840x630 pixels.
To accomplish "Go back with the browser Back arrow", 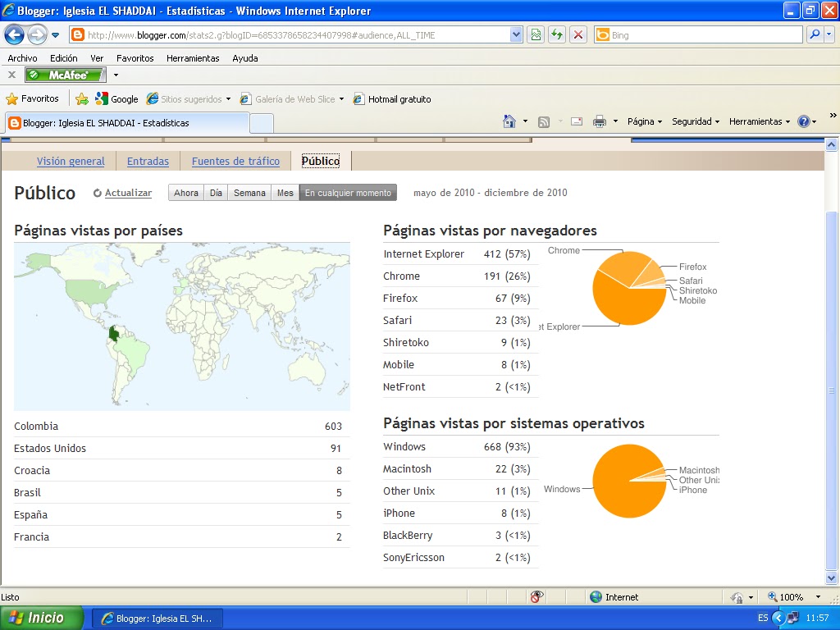I will click(15, 35).
